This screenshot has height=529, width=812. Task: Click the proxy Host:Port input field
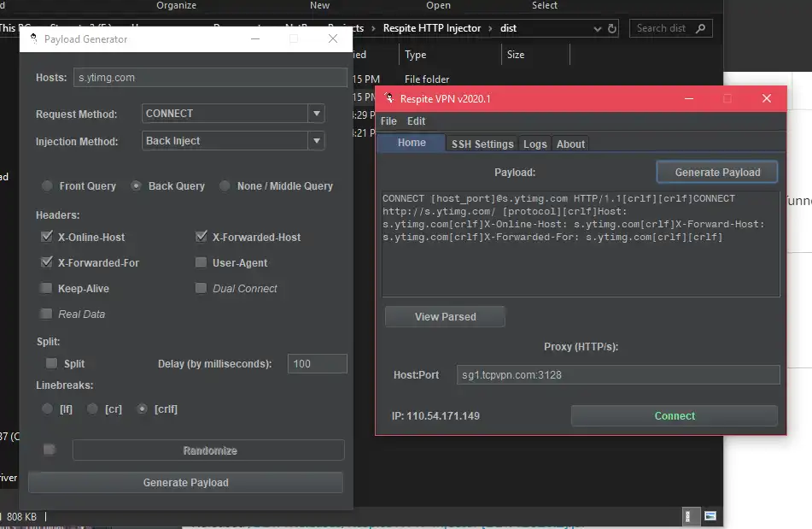[618, 374]
